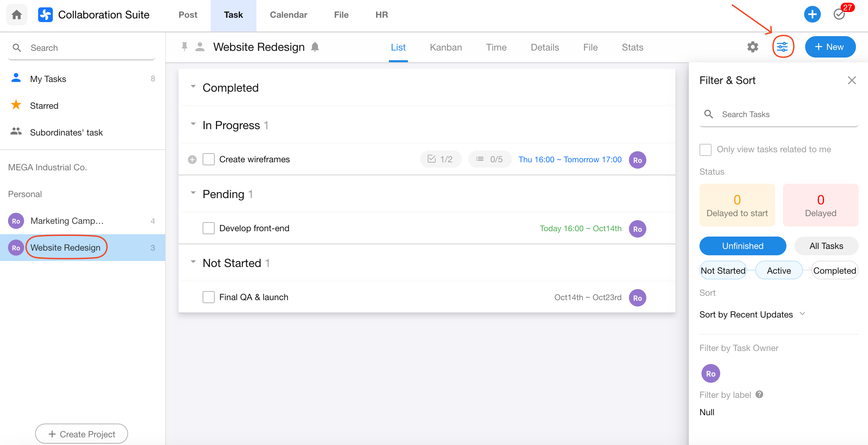Enable Only view tasks related to me

(x=705, y=149)
